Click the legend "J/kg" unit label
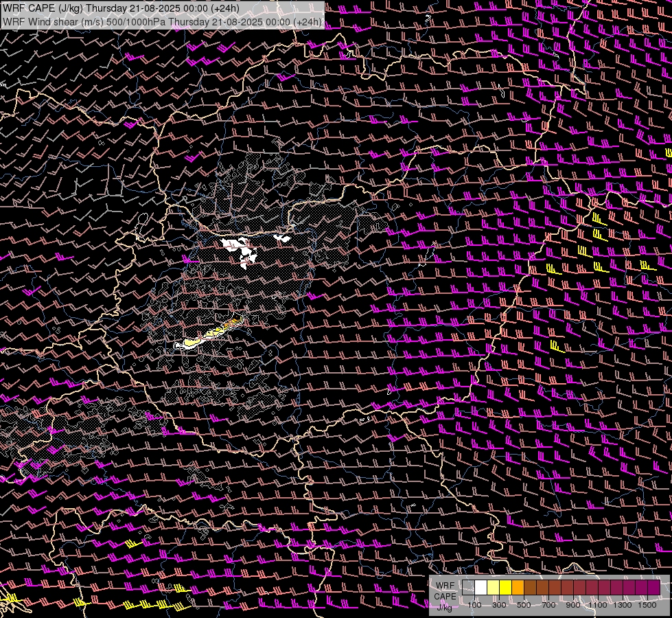672x618 pixels. pos(445,607)
